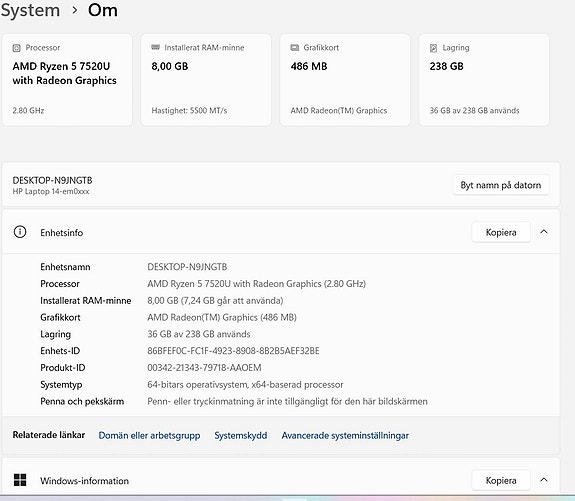575x501 pixels.
Task: Select the 486 MB Grafikkort card
Action: (345, 80)
